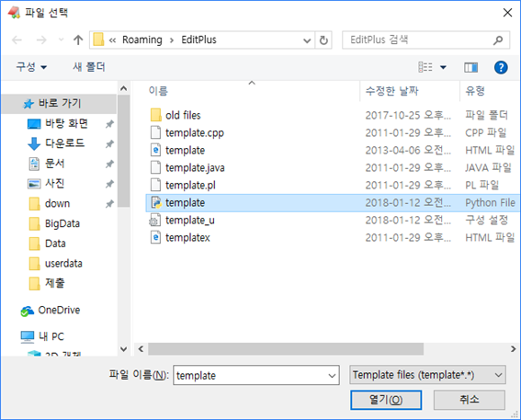
Task: Open the 구성 menu
Action: pos(31,67)
